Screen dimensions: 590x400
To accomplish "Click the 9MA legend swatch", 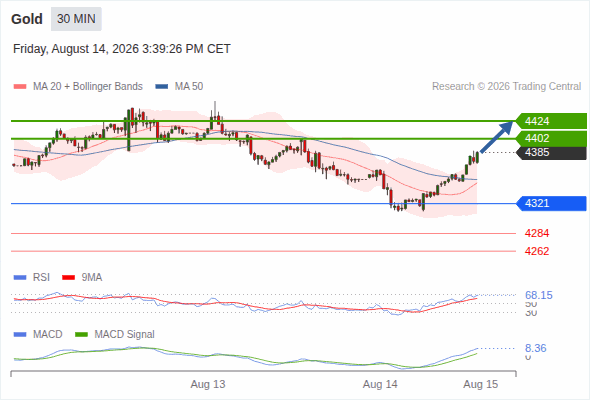I will (68, 278).
